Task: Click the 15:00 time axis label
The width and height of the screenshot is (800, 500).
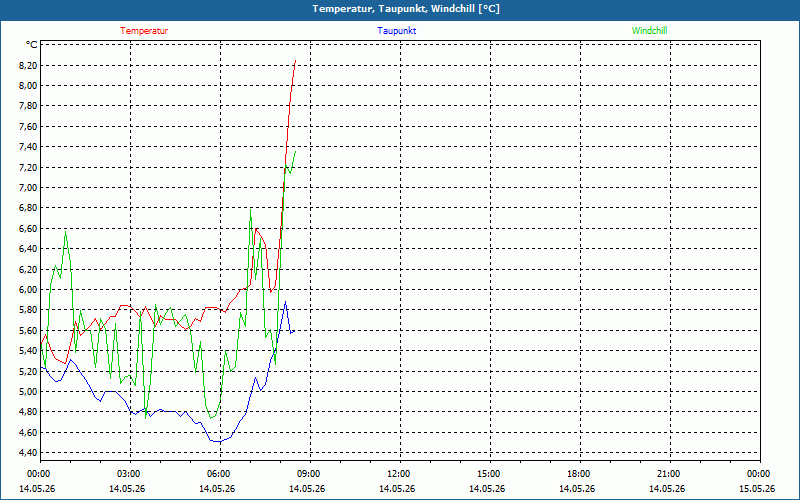Action: coord(487,474)
